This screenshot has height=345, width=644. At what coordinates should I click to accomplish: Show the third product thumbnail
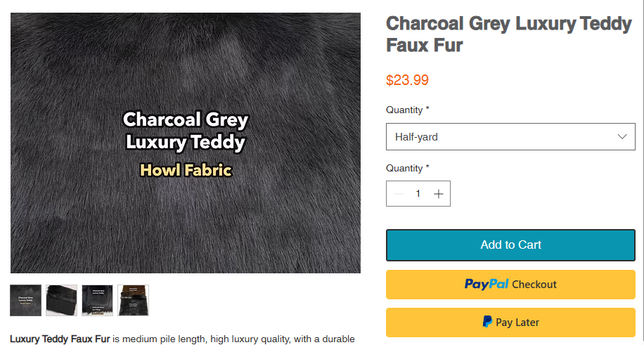[97, 300]
